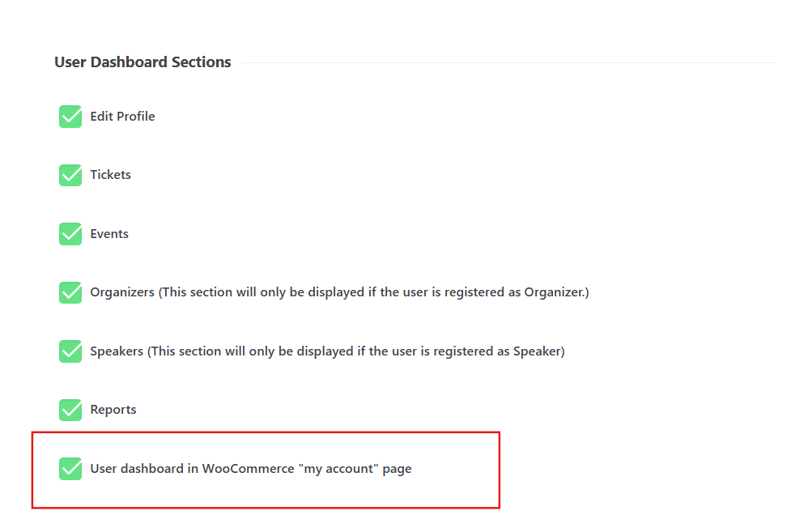Viewport: 791px width, 532px height.
Task: Click the word Speakers in its label
Action: pyautogui.click(x=117, y=351)
